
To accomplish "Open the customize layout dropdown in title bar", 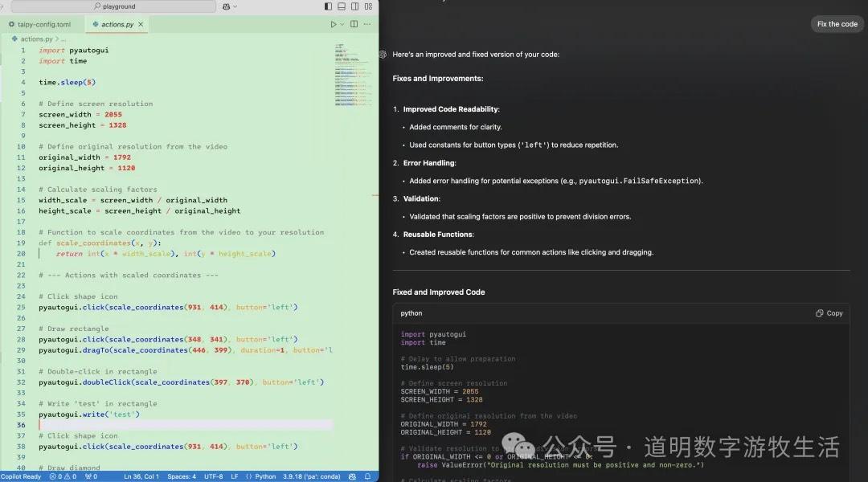I will tap(367, 6).
